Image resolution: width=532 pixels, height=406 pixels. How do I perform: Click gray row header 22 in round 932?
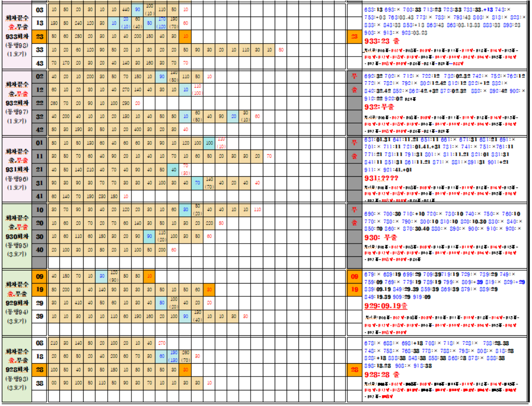tap(39, 103)
